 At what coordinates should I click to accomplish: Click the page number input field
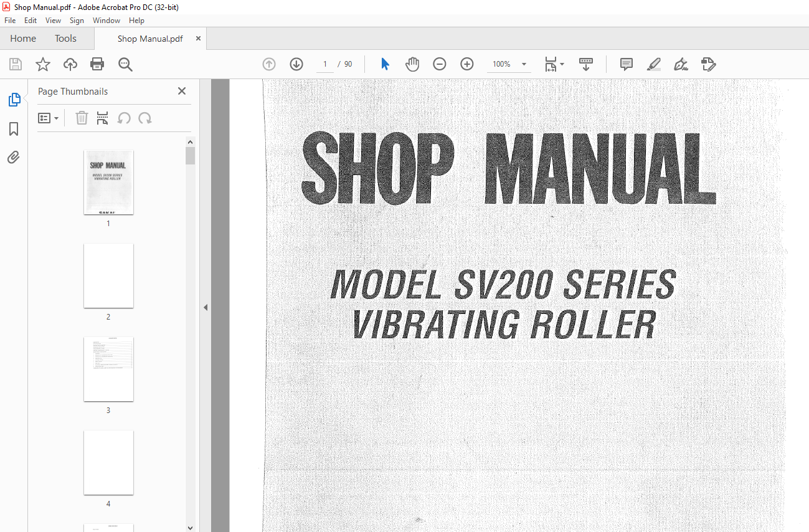pos(325,64)
